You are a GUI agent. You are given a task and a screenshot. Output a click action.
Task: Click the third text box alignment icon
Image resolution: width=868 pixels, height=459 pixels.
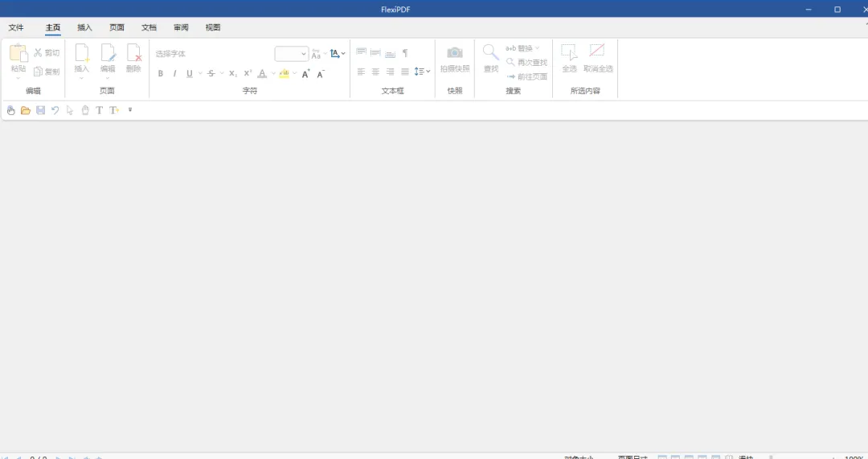click(391, 53)
